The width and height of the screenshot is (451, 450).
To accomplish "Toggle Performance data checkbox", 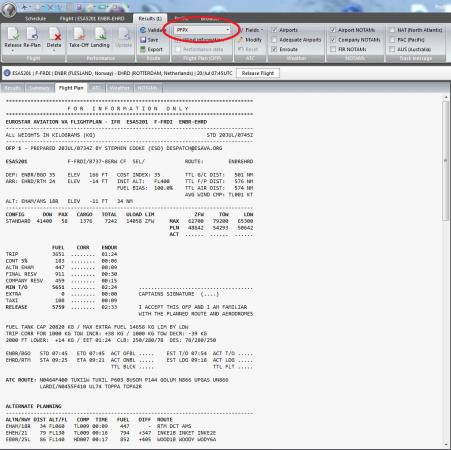I will click(178, 49).
